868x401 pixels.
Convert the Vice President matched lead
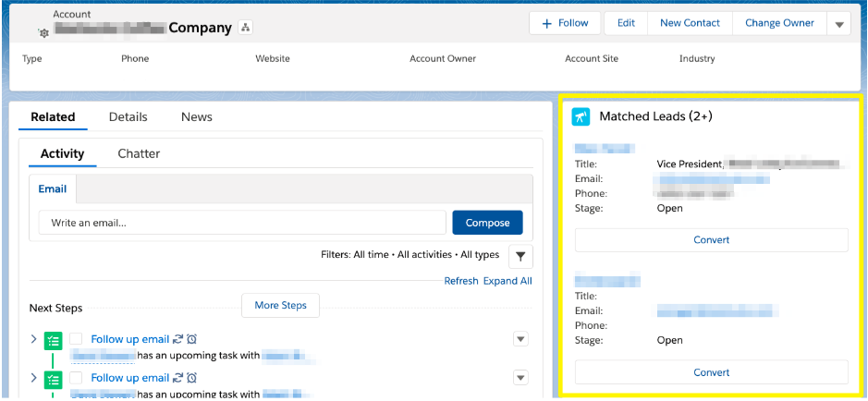pos(712,240)
